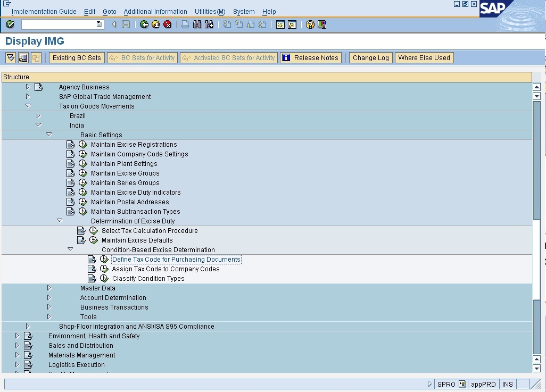Viewport: 546px width, 392px height.
Task: Expand the Sales and Distribution node
Action: point(17,345)
